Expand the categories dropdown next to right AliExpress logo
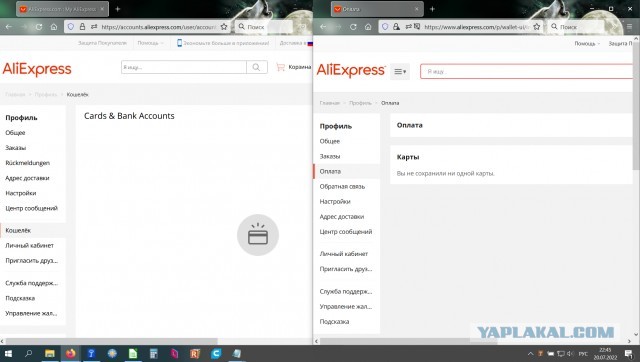 pyautogui.click(x=400, y=71)
